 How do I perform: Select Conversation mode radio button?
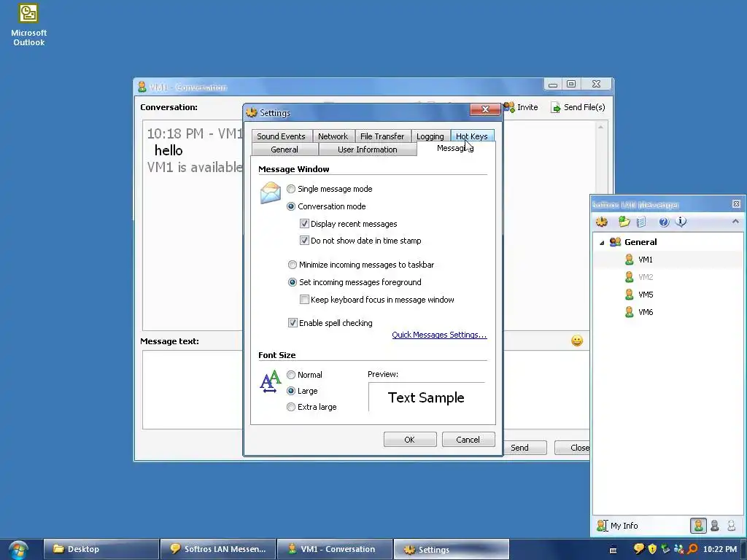(291, 206)
